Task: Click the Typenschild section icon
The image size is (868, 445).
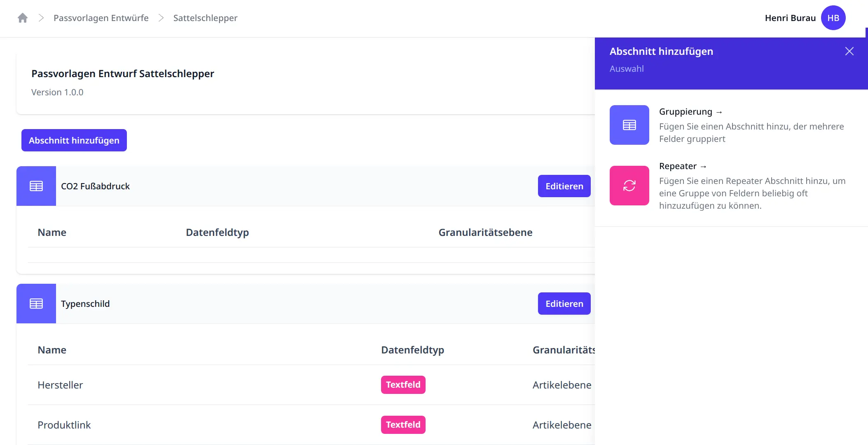Action: pyautogui.click(x=36, y=304)
